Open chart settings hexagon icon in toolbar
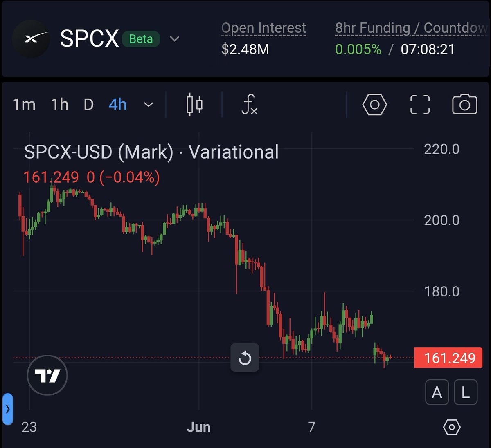Screen dimensions: 491x448 point(374,105)
